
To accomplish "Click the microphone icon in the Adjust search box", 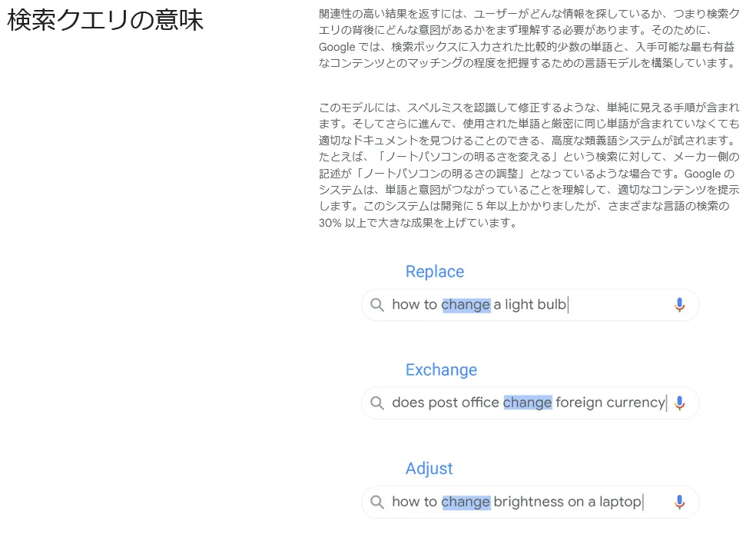I will coord(679,502).
